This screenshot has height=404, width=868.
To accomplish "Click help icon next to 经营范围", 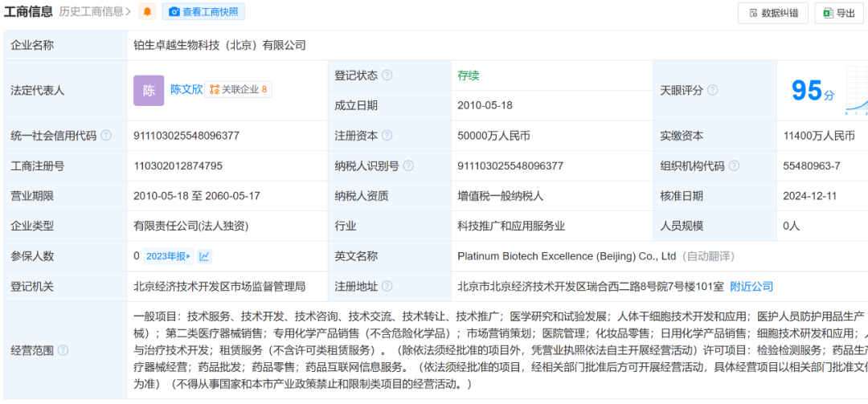I will click(x=63, y=349).
